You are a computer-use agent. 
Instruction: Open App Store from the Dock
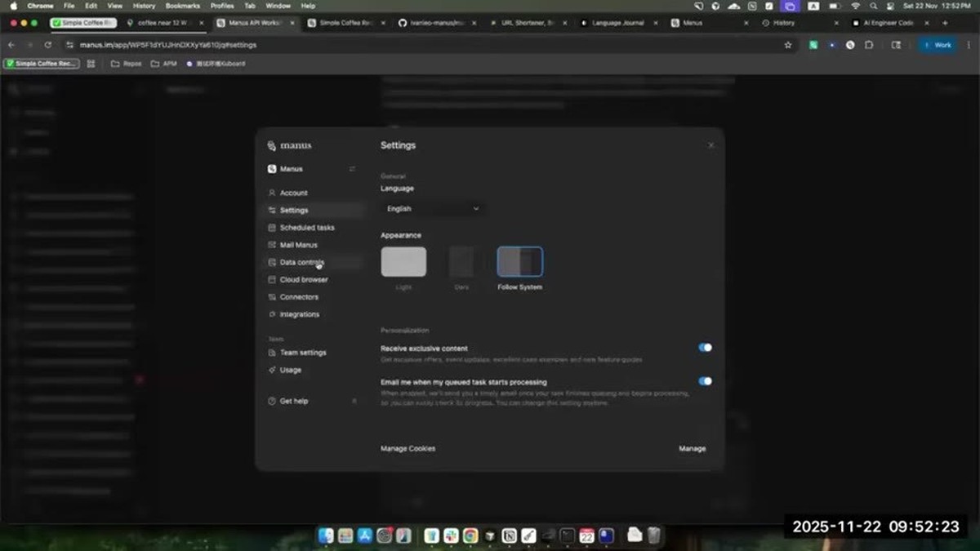365,535
